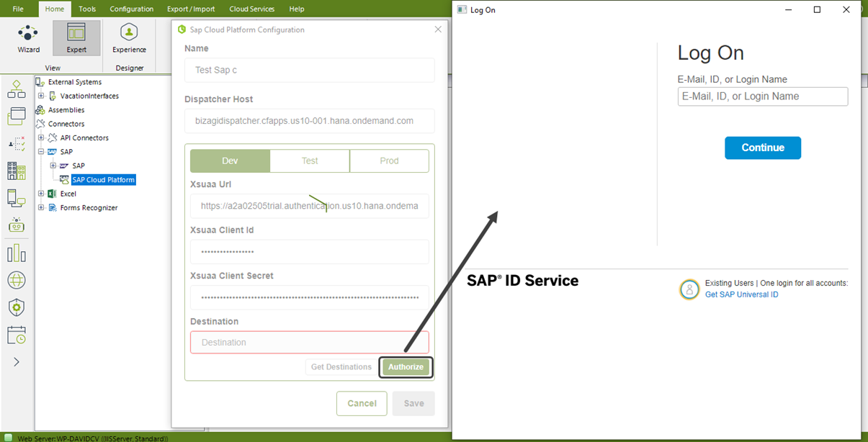The width and height of the screenshot is (868, 442).
Task: Open the Experience designer
Action: coord(129,39)
